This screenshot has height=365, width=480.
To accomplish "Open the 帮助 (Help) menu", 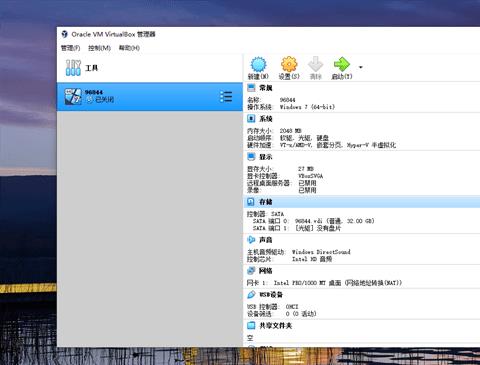I will [129, 48].
